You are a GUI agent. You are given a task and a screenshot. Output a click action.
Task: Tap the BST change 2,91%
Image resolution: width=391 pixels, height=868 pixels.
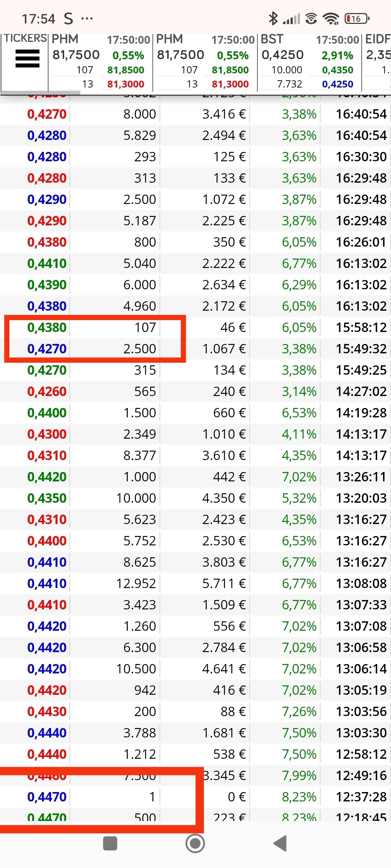(337, 55)
